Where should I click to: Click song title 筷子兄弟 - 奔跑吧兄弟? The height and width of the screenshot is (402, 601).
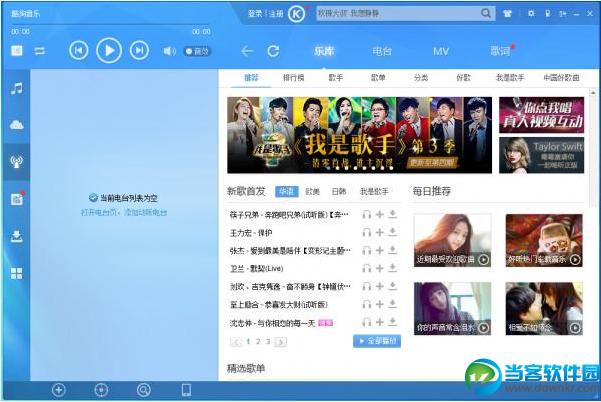[x=289, y=215]
